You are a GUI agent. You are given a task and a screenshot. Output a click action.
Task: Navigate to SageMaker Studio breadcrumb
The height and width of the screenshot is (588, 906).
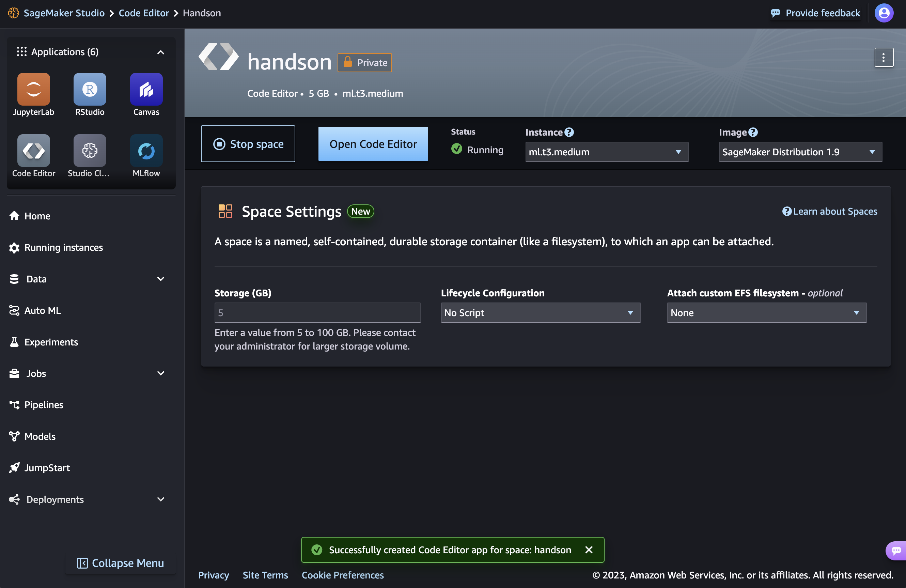coord(64,13)
